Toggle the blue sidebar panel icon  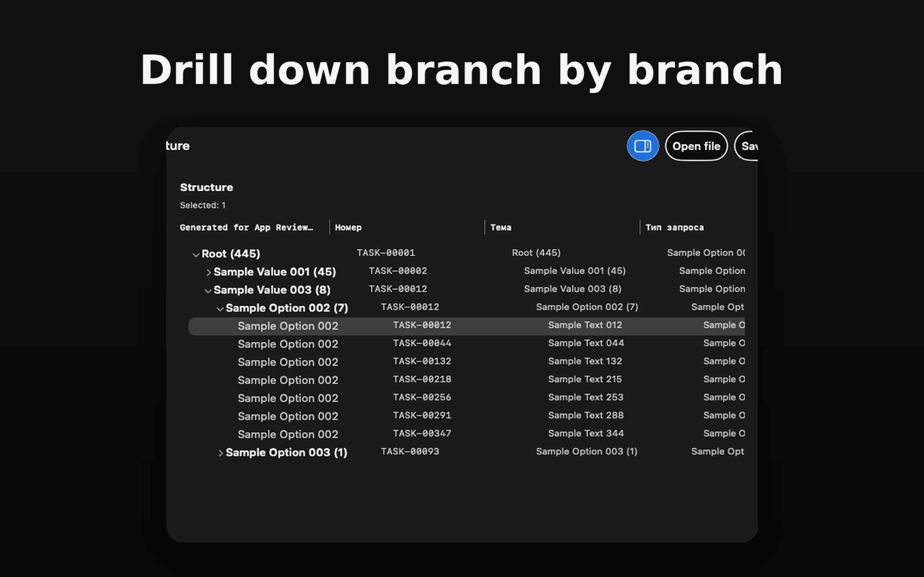643,146
